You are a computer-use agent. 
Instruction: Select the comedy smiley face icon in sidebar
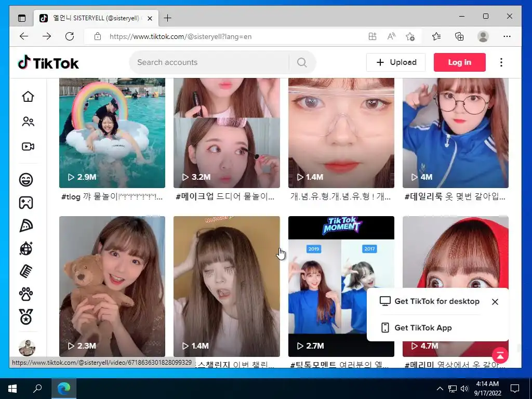tap(26, 179)
